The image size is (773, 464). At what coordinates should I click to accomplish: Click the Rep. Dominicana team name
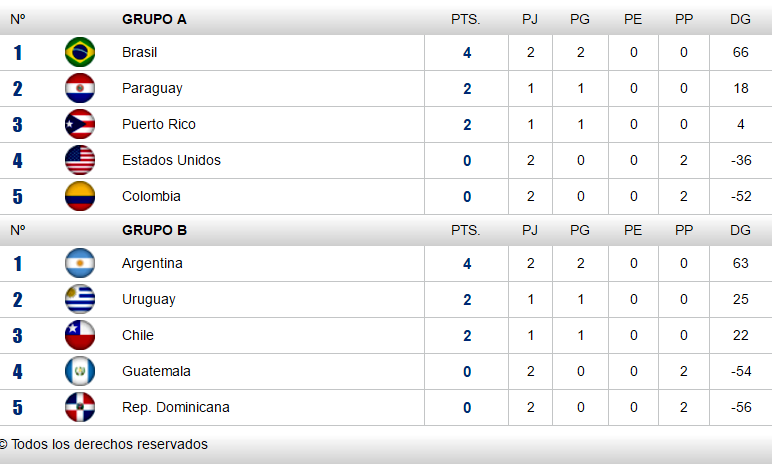click(176, 407)
